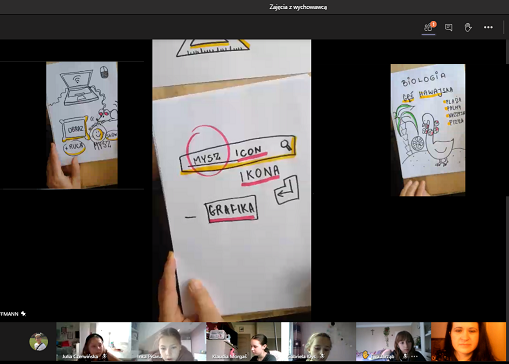
Task: Click the center MYSZ ICON drawing
Action: pyautogui.click(x=232, y=180)
